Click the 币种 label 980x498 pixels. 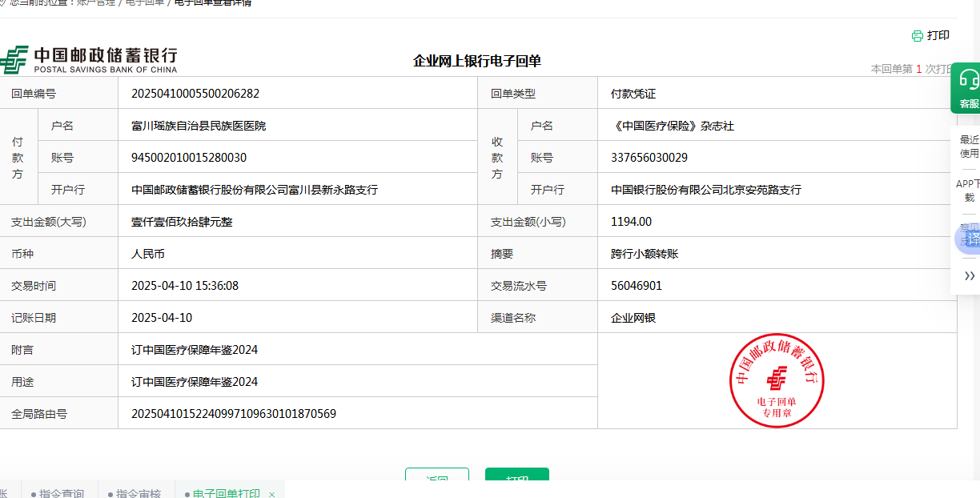point(22,254)
